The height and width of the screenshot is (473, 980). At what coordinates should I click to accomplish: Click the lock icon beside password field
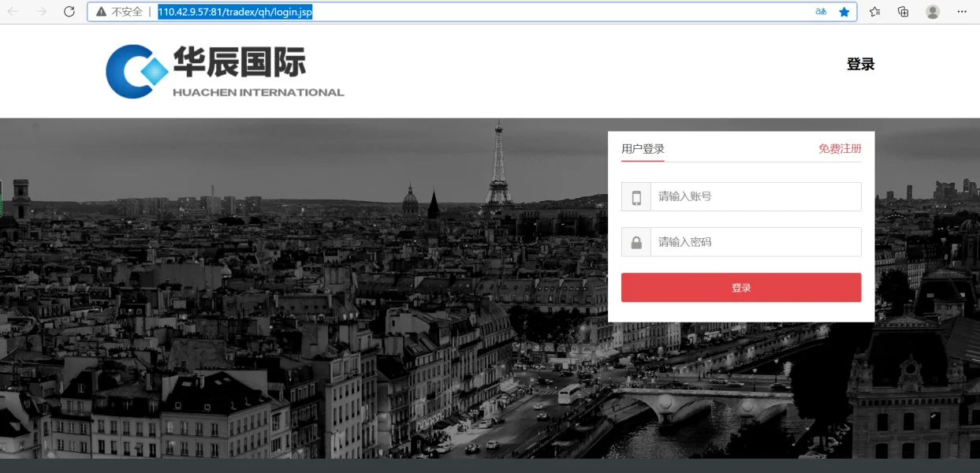click(636, 242)
